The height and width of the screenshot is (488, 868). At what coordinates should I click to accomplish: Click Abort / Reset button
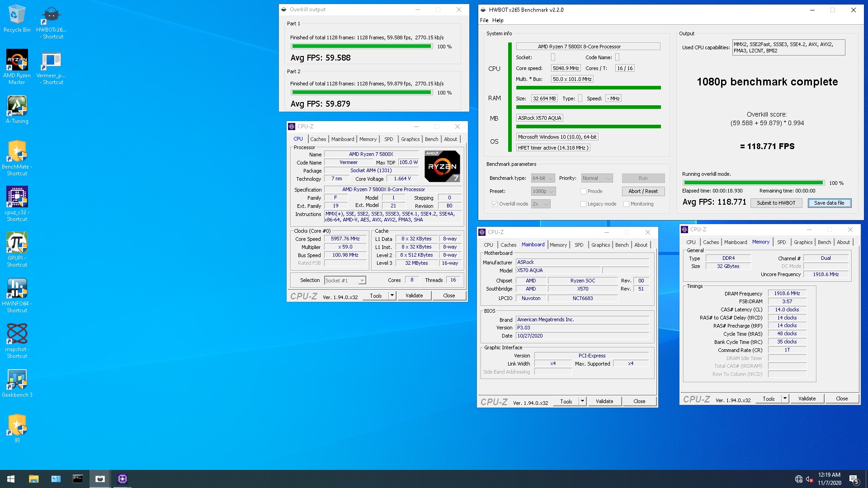[x=643, y=191]
